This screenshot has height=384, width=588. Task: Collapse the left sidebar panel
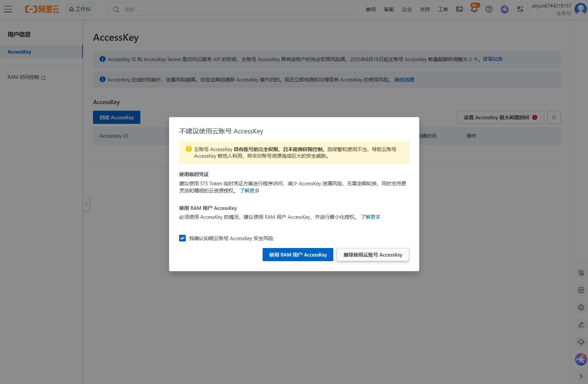pos(86,204)
